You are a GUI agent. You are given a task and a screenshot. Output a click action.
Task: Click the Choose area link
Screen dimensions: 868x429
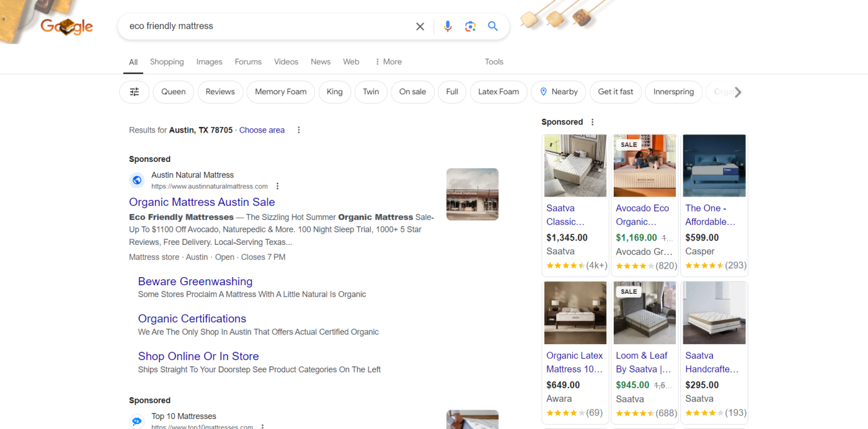(262, 130)
